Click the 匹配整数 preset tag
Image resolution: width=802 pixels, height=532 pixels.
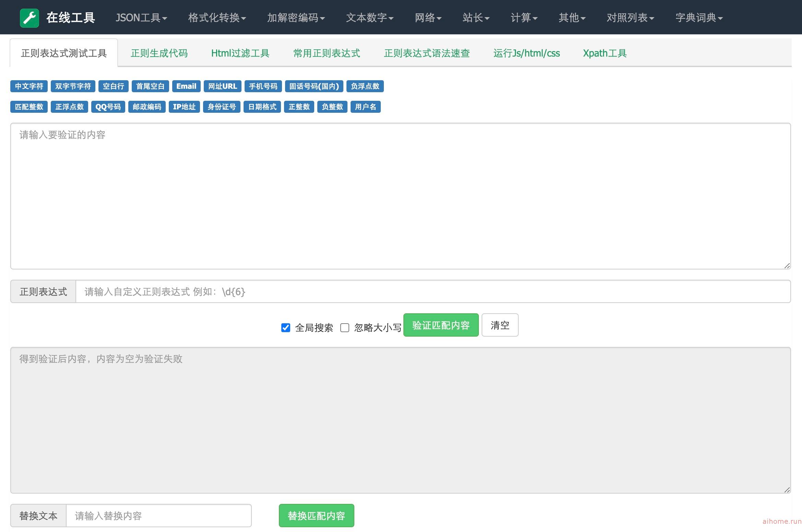[29, 107]
